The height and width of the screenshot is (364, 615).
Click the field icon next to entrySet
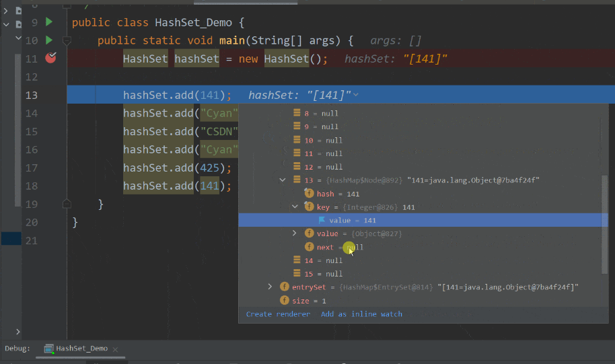[285, 287]
